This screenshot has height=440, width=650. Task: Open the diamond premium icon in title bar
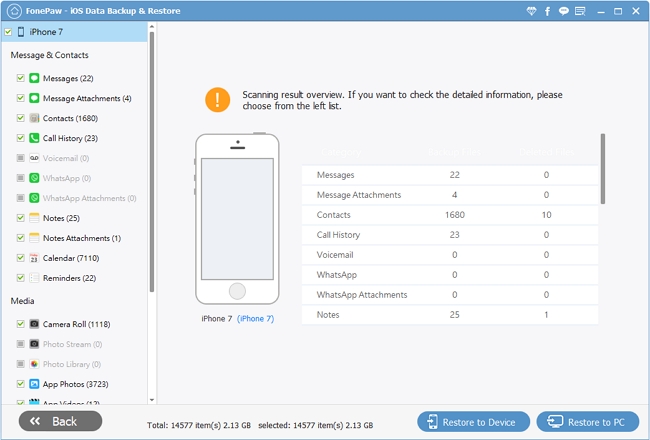[531, 11]
